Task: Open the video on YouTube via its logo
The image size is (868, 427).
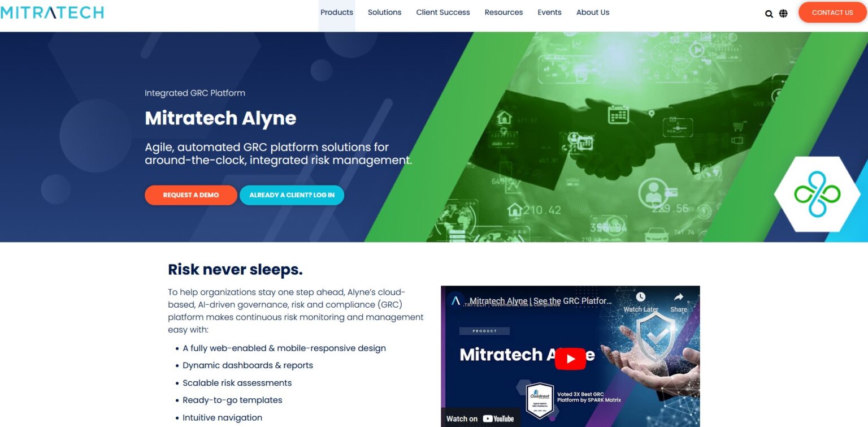Action: [x=497, y=419]
